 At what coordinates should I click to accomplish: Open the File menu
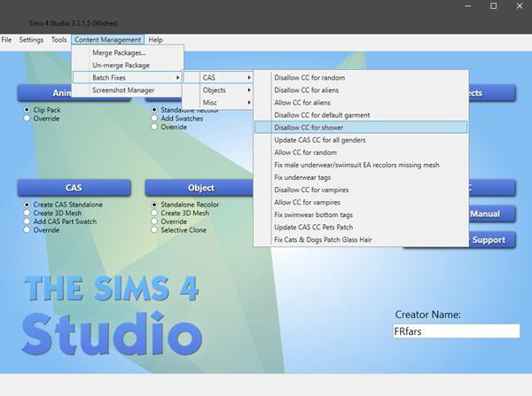pos(6,40)
